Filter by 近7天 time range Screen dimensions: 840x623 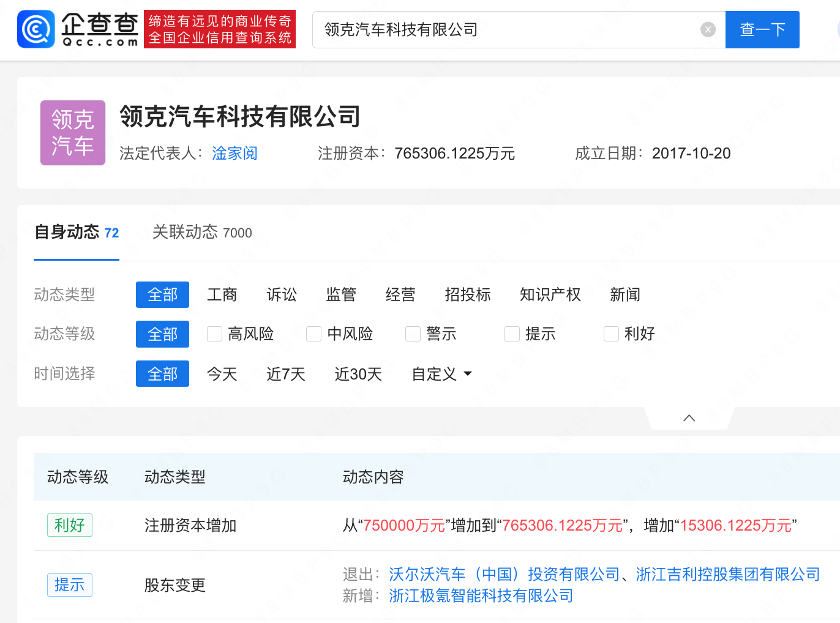click(286, 374)
